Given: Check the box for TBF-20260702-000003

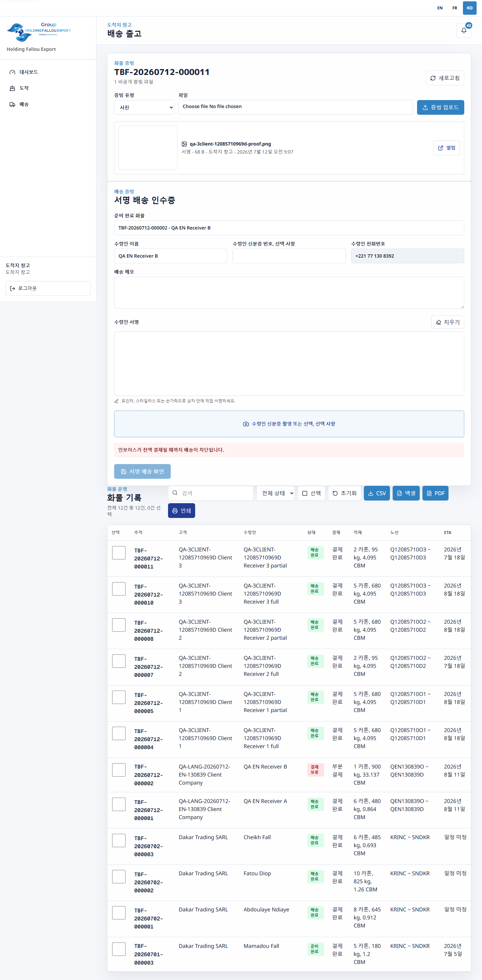Looking at the screenshot, I should point(119,840).
